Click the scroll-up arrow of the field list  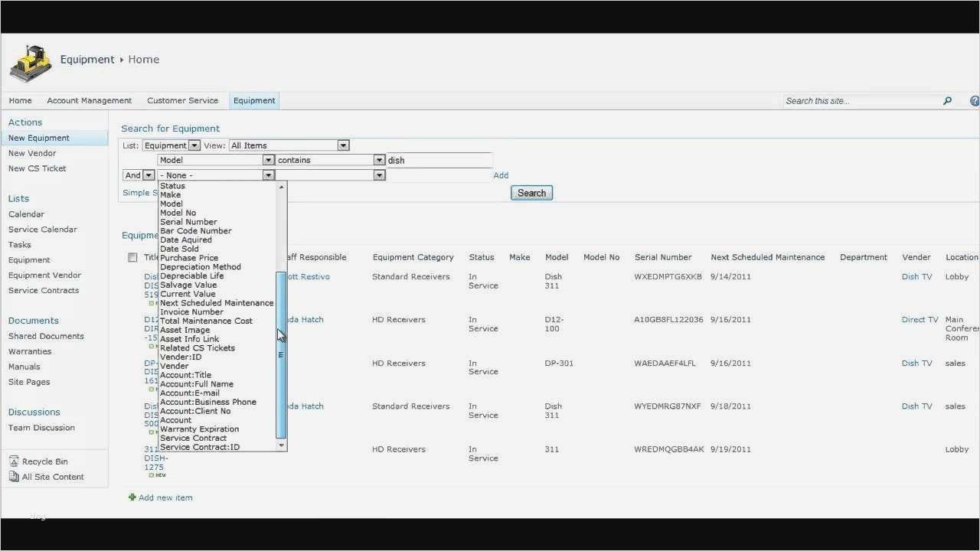281,187
